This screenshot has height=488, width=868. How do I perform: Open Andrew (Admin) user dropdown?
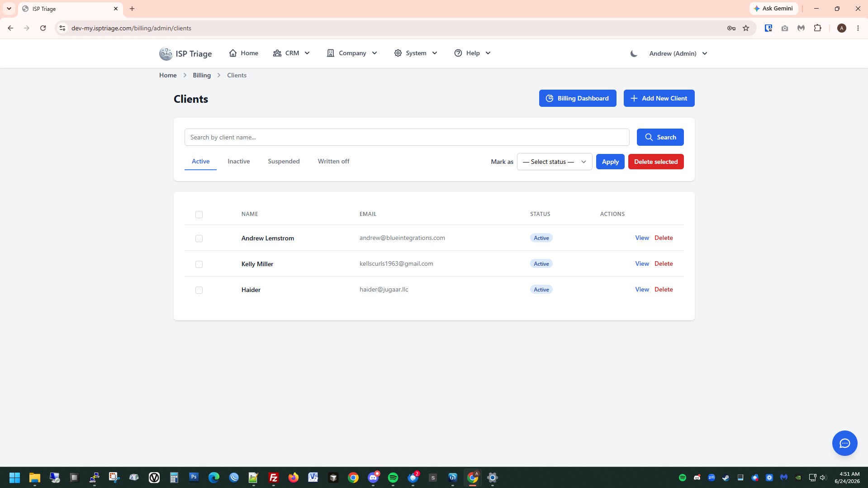click(678, 53)
